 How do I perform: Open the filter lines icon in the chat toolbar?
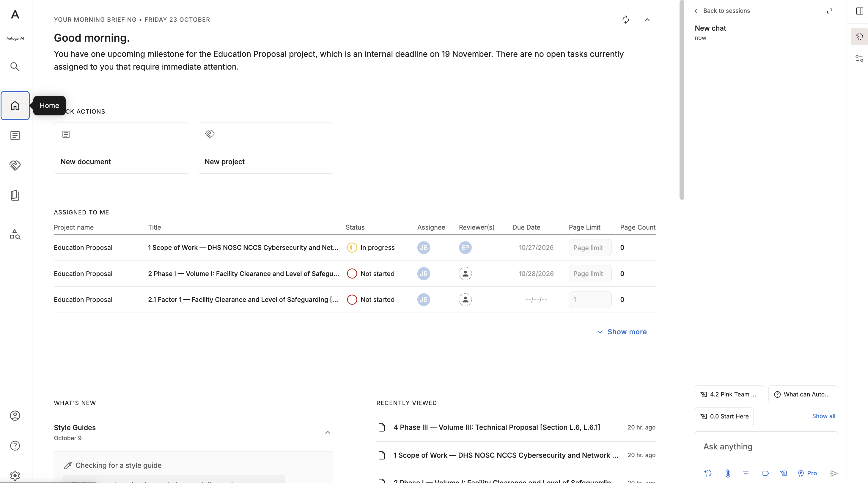click(x=745, y=473)
